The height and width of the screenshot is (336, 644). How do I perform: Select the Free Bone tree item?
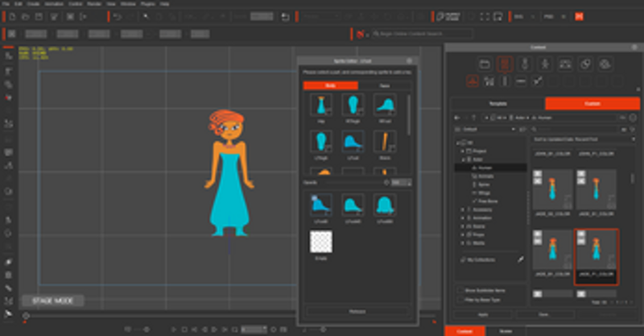[x=488, y=201]
